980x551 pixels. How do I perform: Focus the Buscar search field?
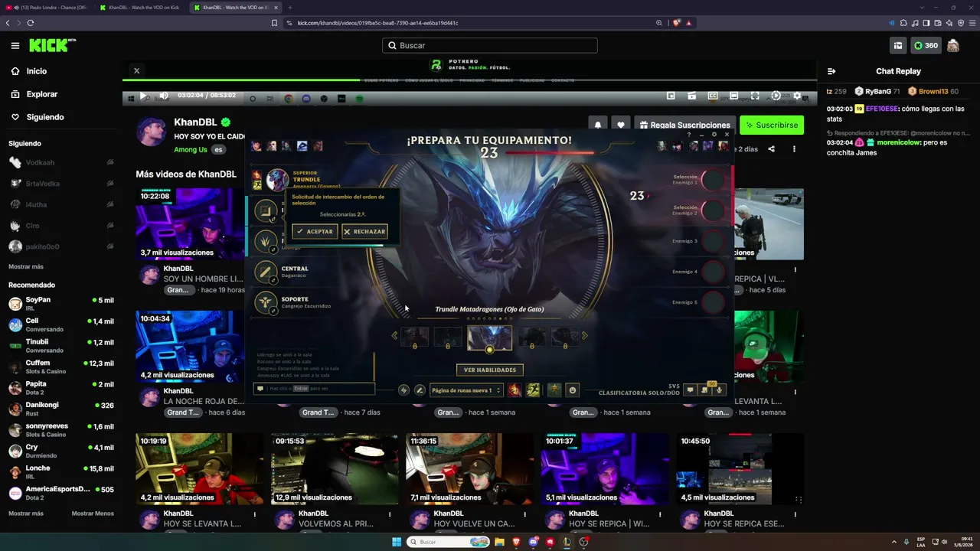tap(490, 45)
